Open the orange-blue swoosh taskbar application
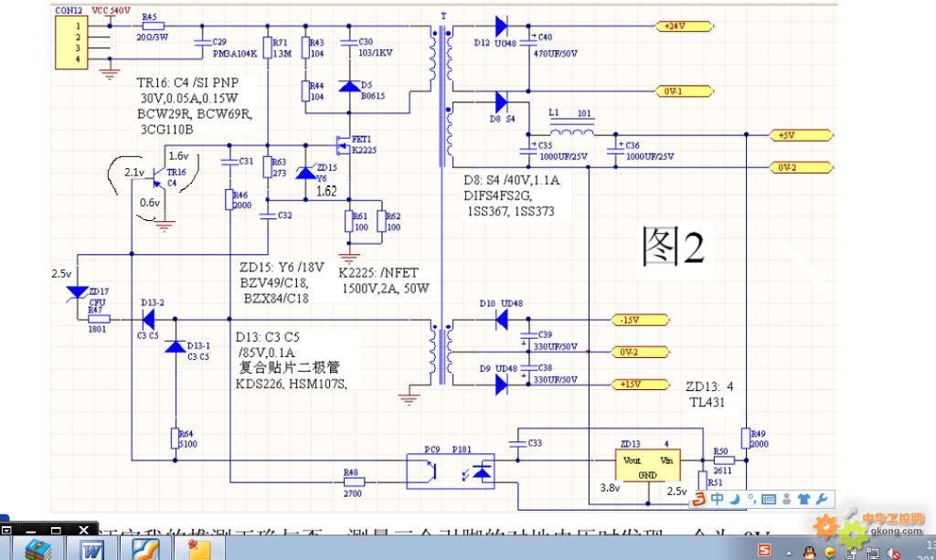Viewport: 936px width, 560px height. (x=145, y=549)
